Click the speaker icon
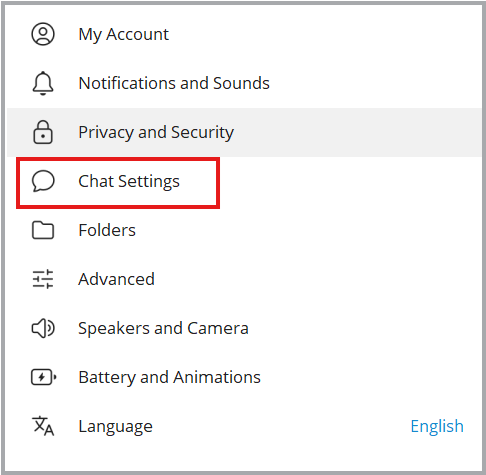The image size is (486, 475). 43,328
